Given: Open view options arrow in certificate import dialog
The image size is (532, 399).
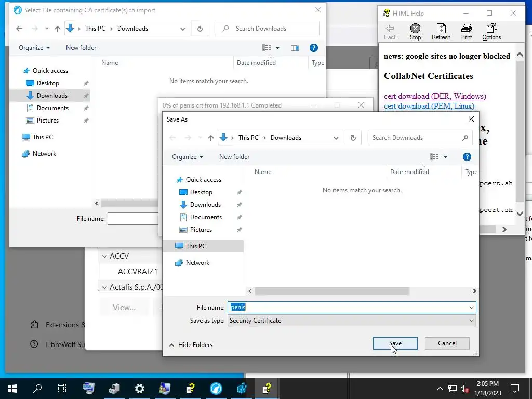Looking at the screenshot, I should point(277,48).
